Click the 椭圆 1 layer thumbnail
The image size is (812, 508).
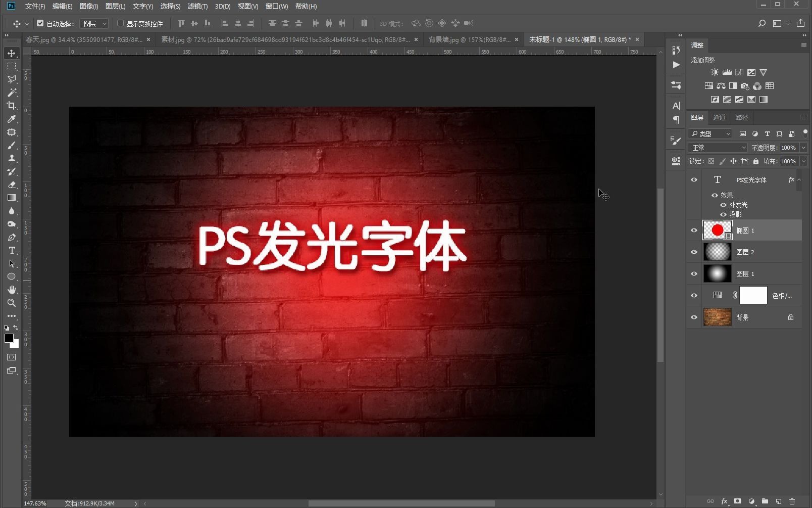point(717,230)
